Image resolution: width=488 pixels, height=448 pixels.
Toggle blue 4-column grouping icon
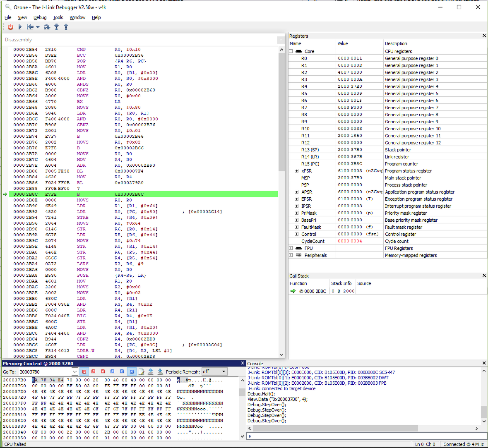(132, 371)
